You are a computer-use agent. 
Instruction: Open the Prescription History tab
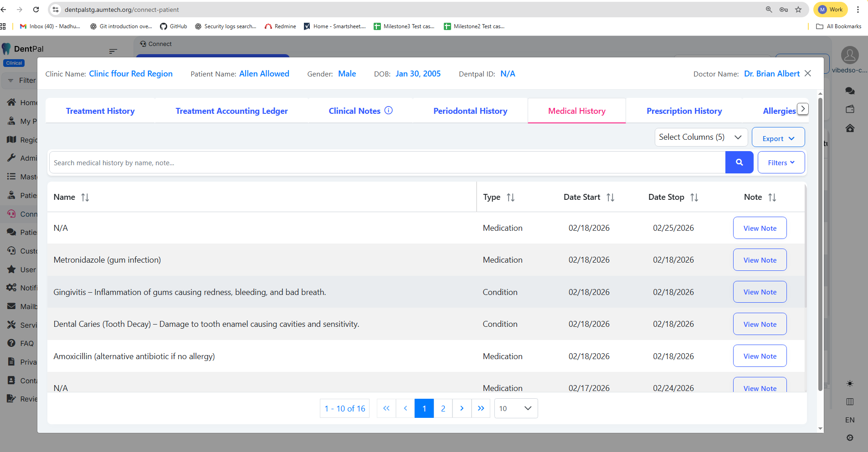(x=684, y=111)
